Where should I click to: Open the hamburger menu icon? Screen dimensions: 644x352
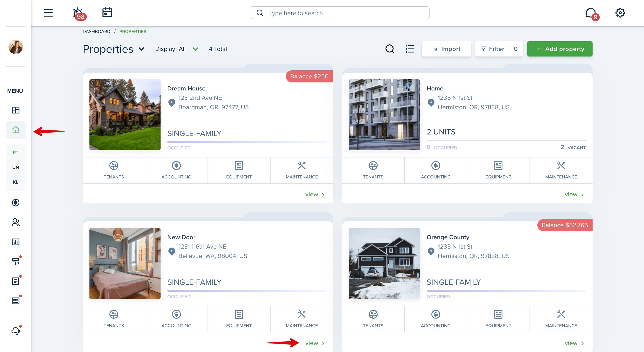(48, 13)
